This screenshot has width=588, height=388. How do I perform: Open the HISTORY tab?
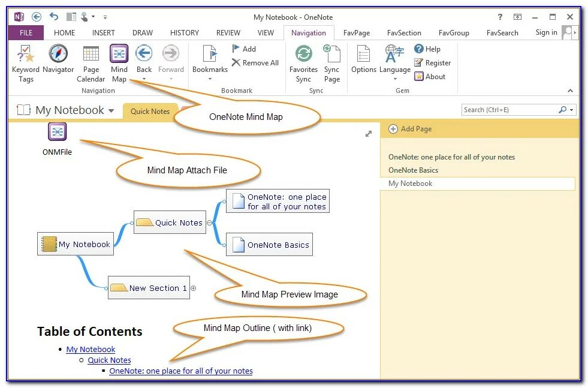(x=185, y=32)
